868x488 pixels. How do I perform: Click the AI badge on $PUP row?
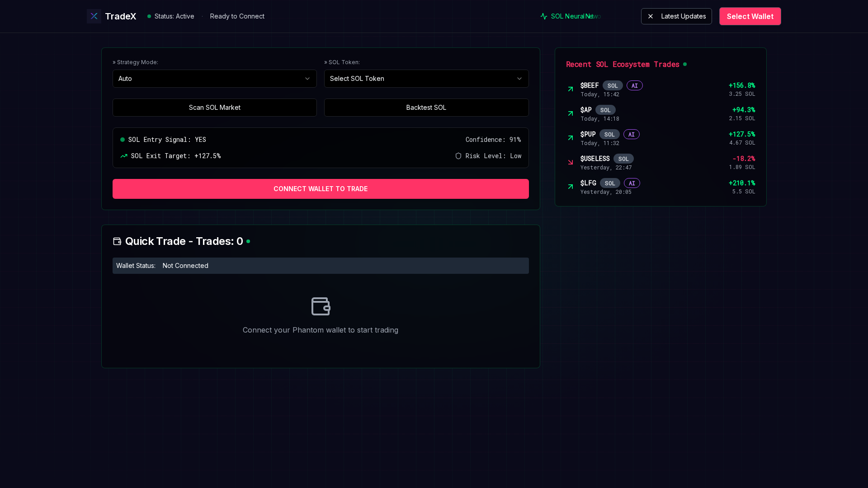[632, 134]
